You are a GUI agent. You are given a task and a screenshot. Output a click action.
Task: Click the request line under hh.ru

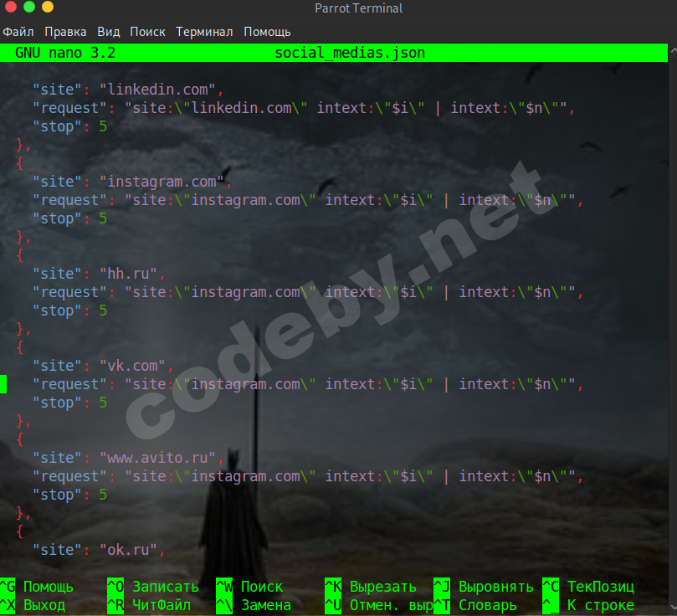tap(308, 292)
